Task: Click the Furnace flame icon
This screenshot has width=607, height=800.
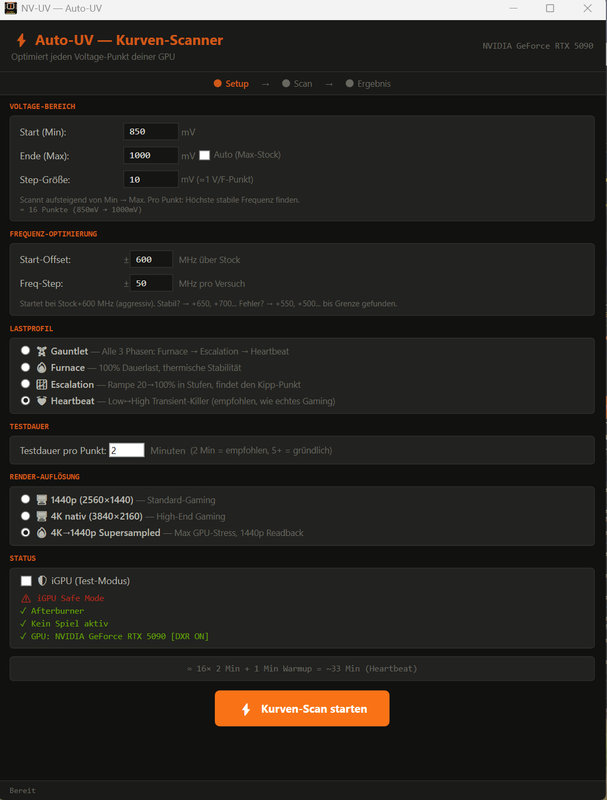Action: point(41,367)
